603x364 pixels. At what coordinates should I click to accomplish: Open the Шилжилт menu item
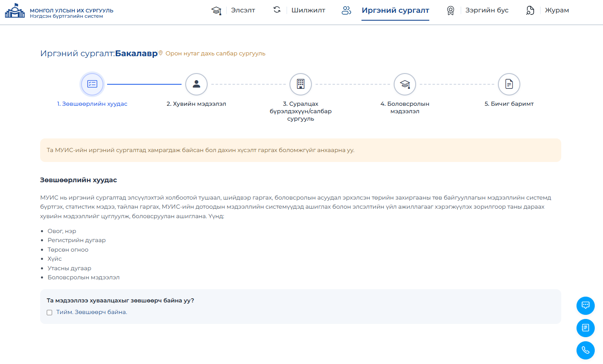pos(308,10)
